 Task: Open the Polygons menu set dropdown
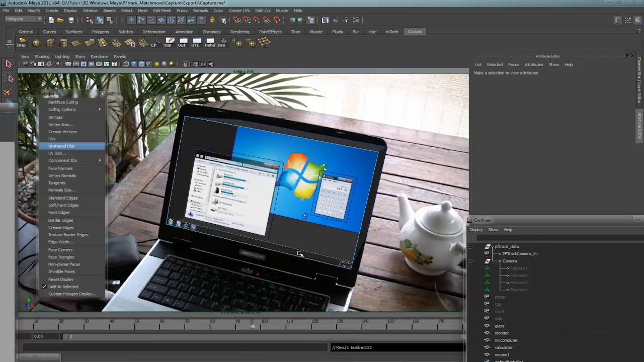24,19
